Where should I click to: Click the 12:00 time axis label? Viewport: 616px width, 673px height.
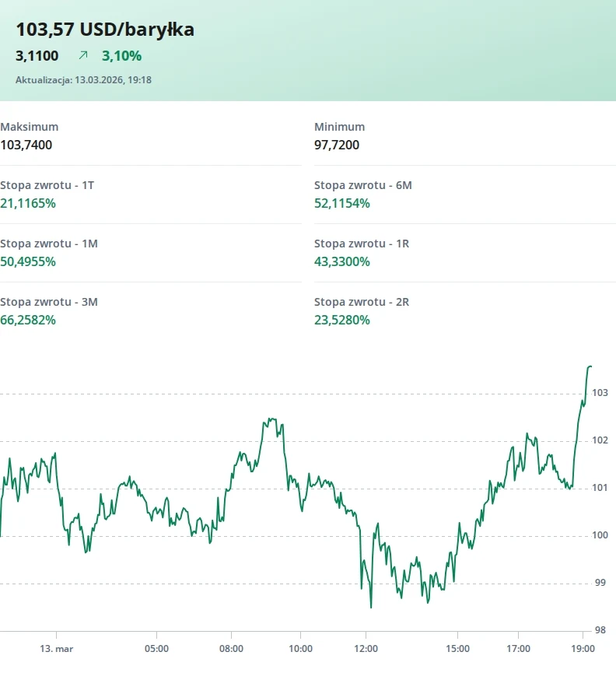[366, 647]
